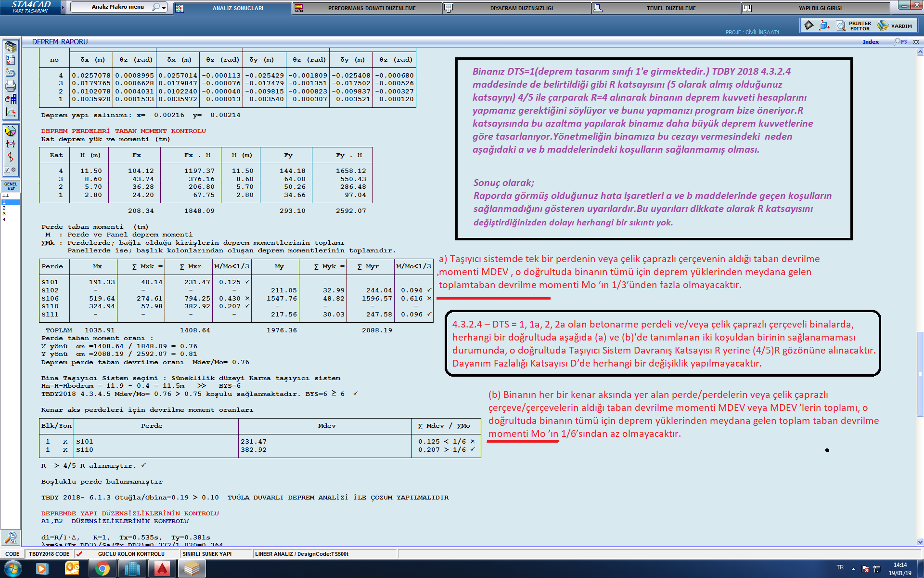This screenshot has width=924, height=578.
Task: Switch to TEMEL DUZENLEME tab
Action: [x=671, y=8]
